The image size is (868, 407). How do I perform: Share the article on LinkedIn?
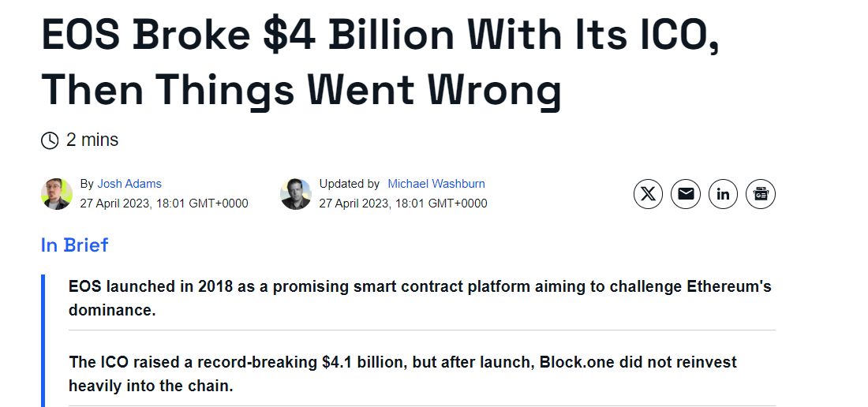723,194
